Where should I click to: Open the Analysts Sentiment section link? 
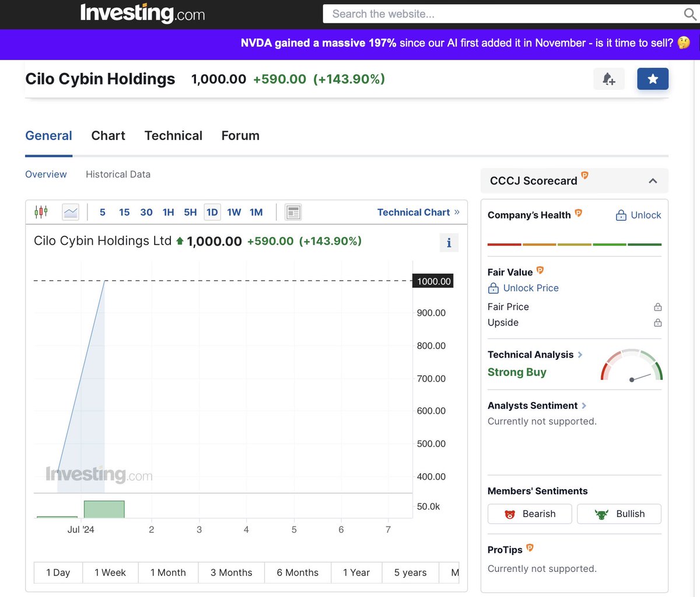[x=537, y=406]
